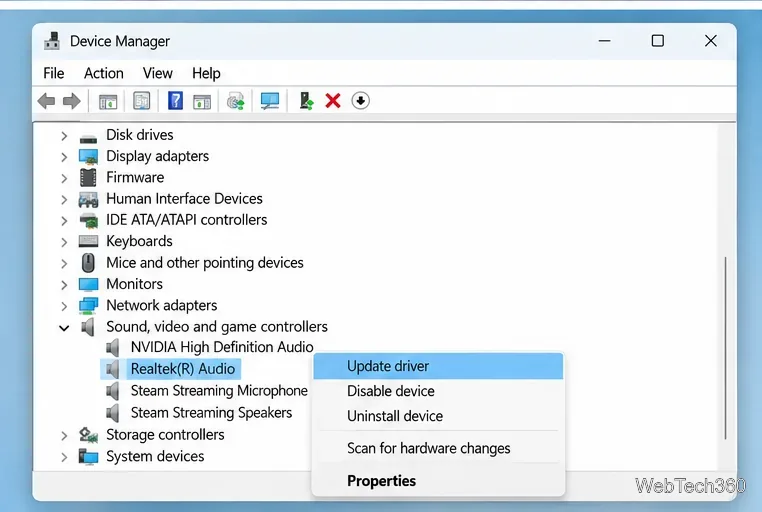The height and width of the screenshot is (512, 762).
Task: Expand the Network adapters node
Action: [x=64, y=306]
